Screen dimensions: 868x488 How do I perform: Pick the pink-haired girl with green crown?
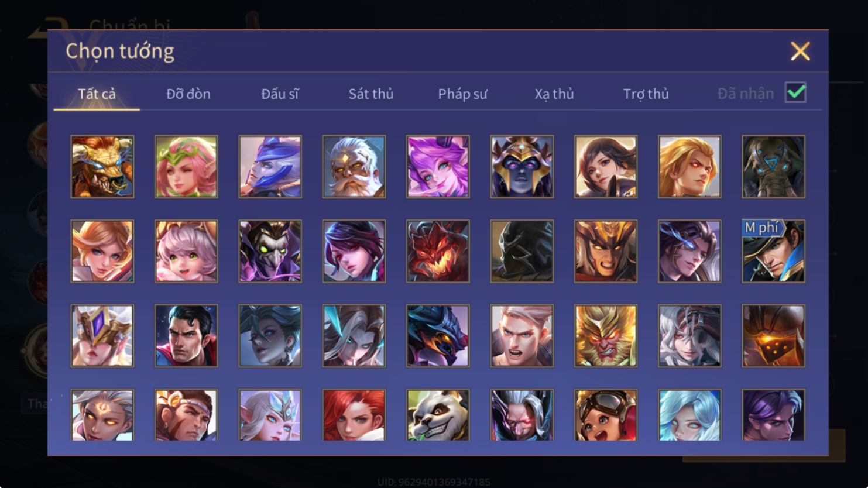point(186,167)
